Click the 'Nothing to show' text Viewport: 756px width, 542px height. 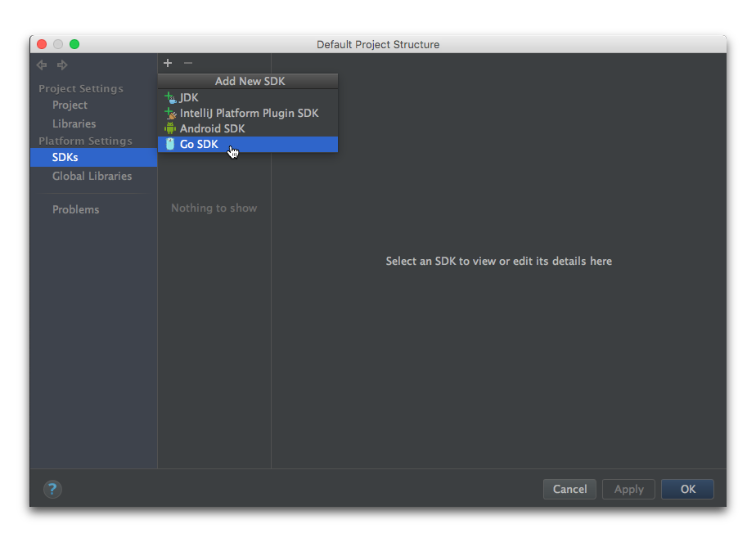pyautogui.click(x=214, y=208)
